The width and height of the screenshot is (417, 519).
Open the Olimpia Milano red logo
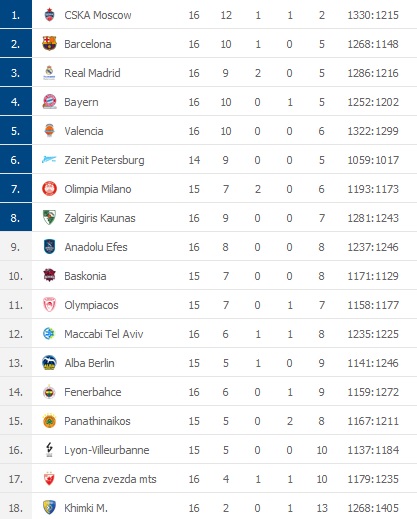49,189
